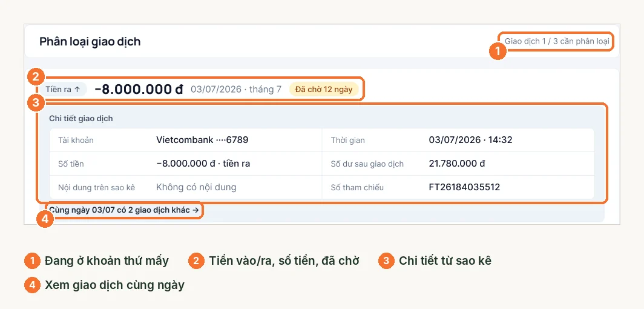Click the 'Số dư sau giao dịch' label

point(367,164)
